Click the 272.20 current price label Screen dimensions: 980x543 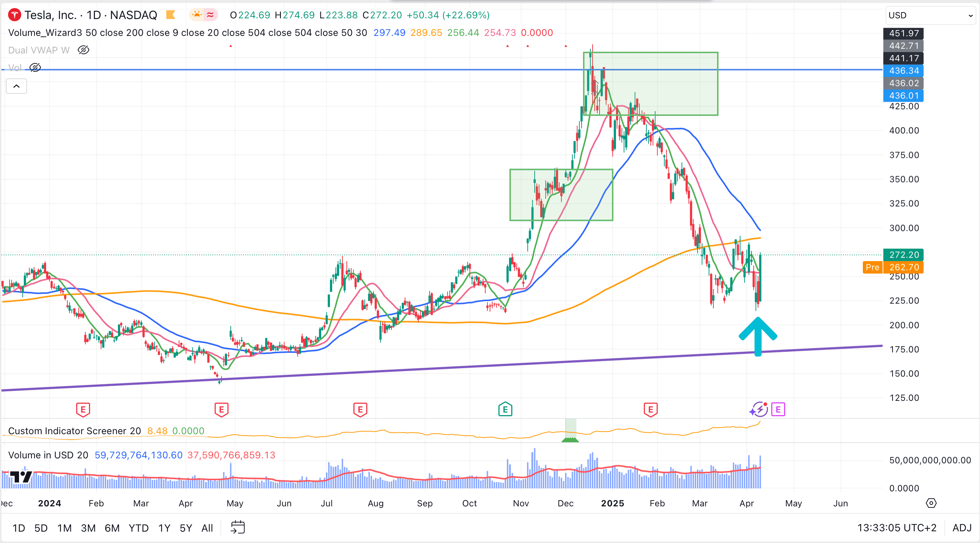click(x=903, y=255)
